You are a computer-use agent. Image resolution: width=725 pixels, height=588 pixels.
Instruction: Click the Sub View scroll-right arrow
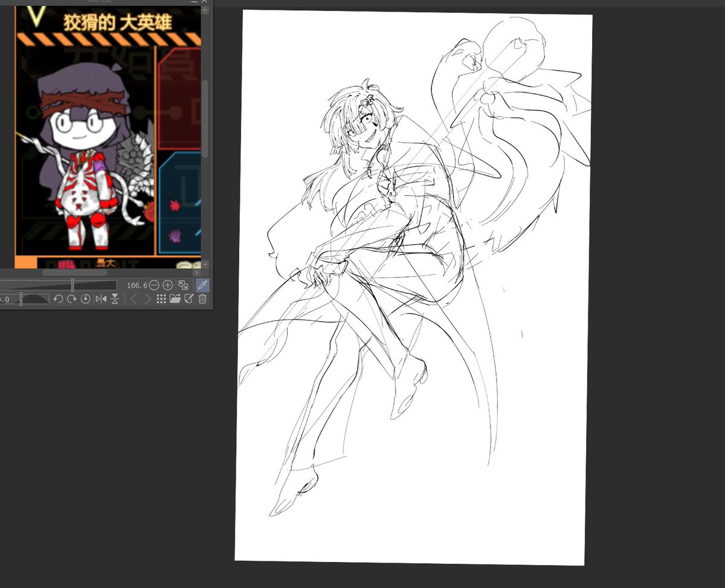196,273
